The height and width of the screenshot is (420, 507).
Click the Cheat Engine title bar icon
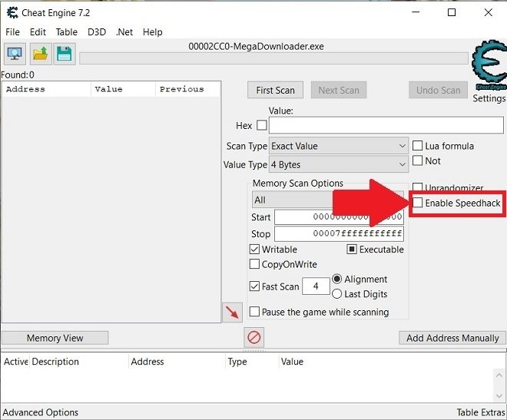(12, 13)
